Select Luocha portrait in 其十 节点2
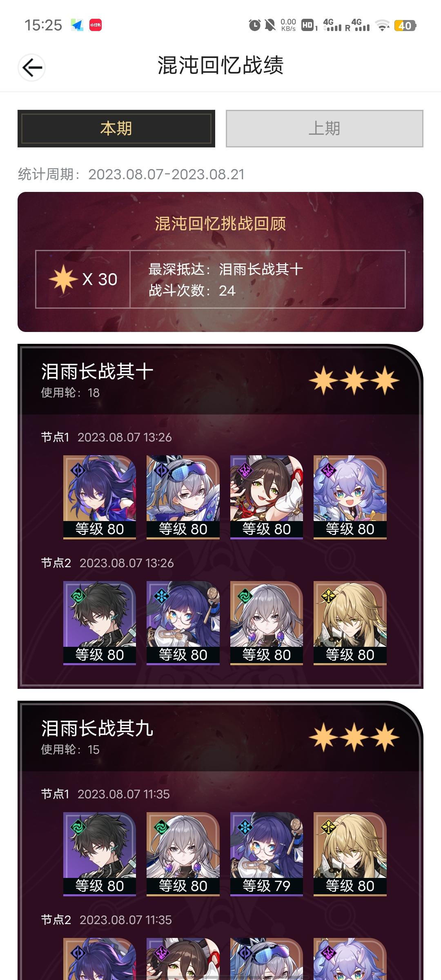The width and height of the screenshot is (441, 980). (x=350, y=623)
